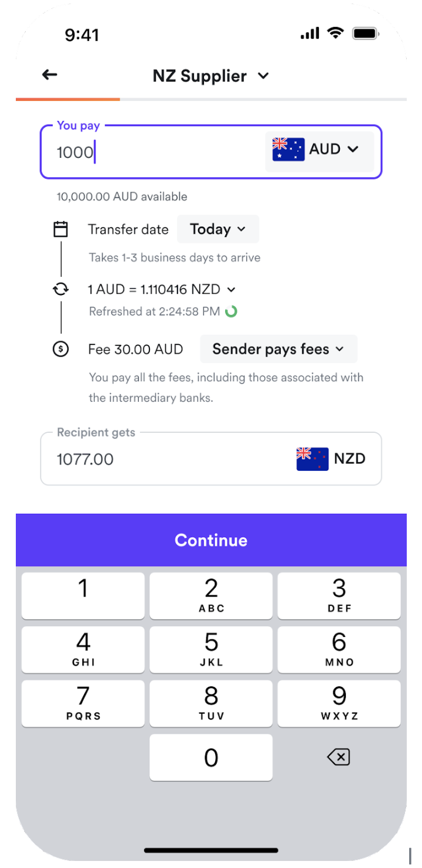Screen dimensions: 422x868
Task: Click the You pay amount field
Action: click(152, 152)
